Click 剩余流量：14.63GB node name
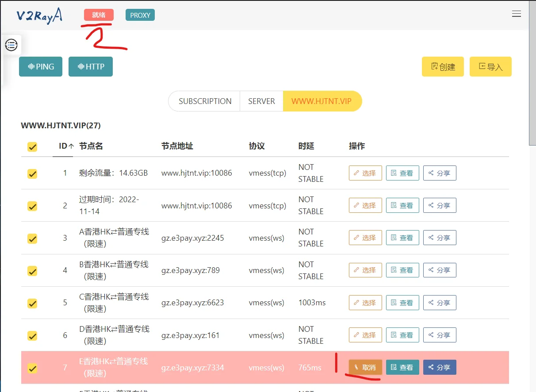The image size is (536, 392). coord(114,173)
